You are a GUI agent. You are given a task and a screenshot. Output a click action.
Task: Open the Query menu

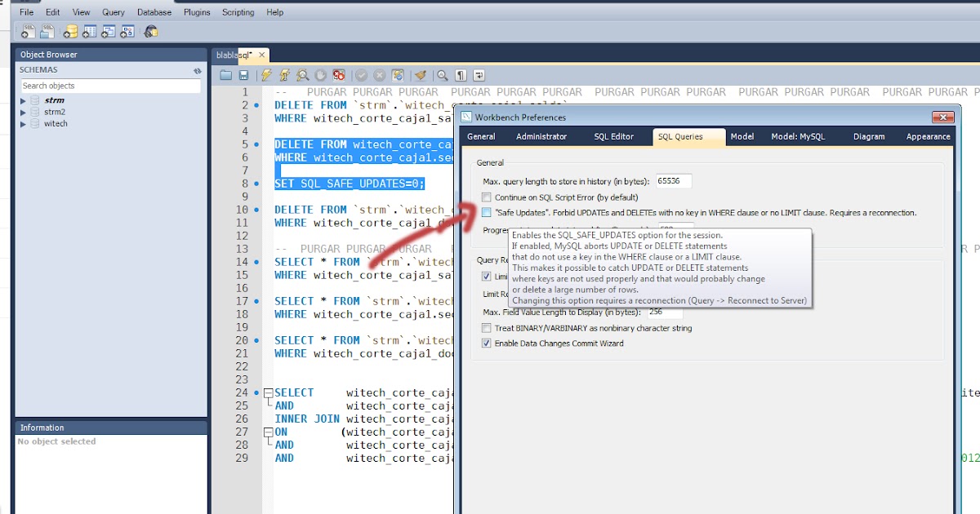pyautogui.click(x=114, y=11)
